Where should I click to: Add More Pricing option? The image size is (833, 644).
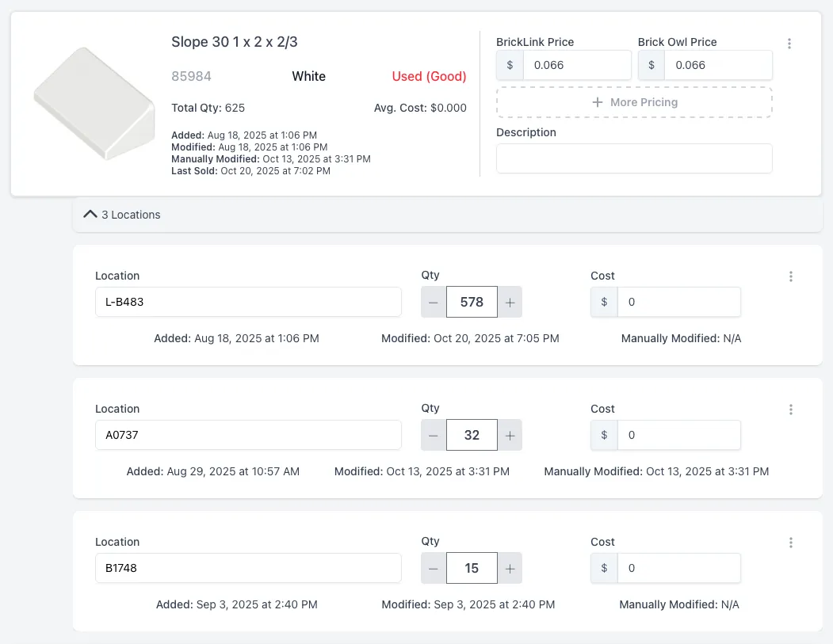[634, 102]
